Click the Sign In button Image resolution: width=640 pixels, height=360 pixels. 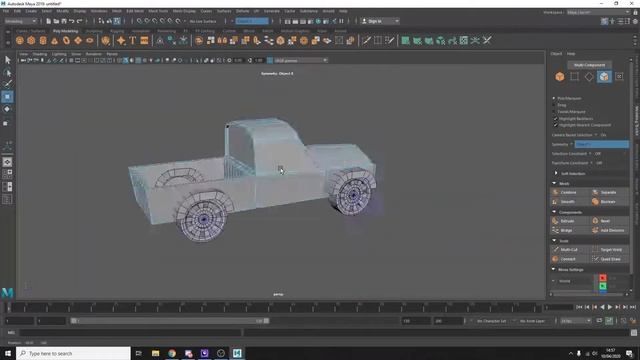pos(380,21)
